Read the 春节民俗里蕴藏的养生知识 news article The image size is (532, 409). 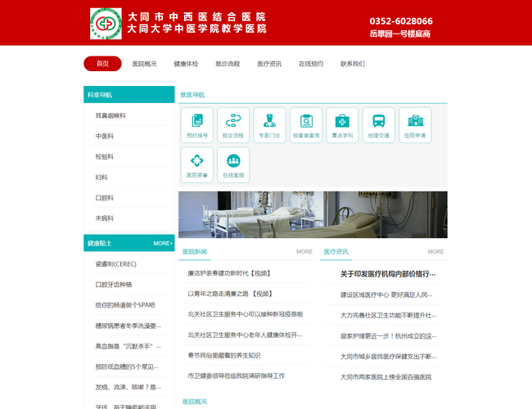click(x=224, y=355)
